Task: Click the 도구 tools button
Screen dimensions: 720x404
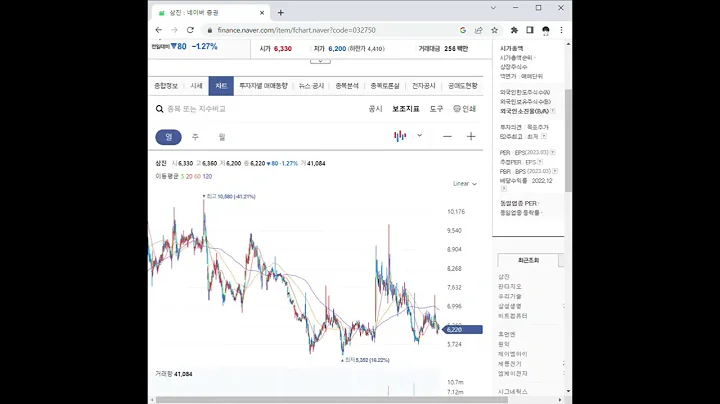Action: tap(436, 109)
